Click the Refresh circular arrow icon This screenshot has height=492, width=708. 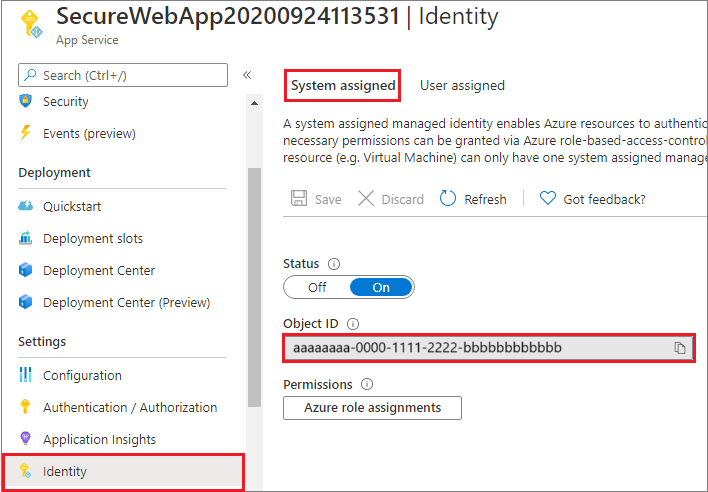(x=447, y=198)
